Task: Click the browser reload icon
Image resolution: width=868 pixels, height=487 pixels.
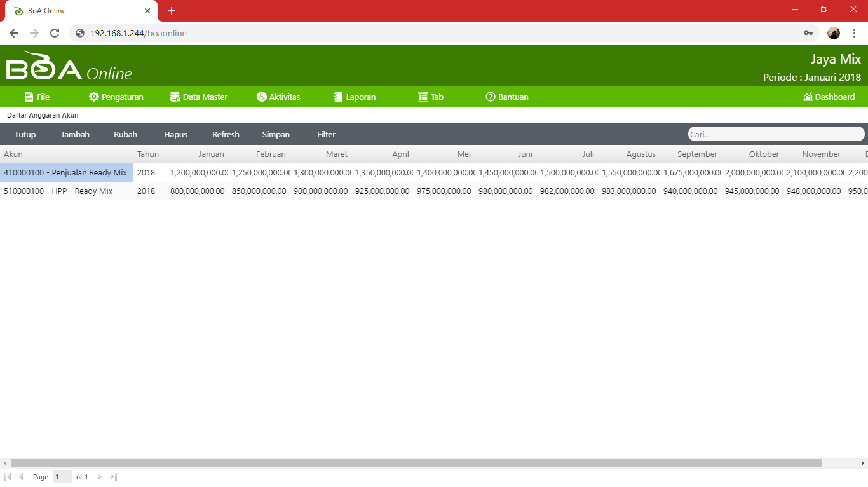Action: tap(55, 33)
